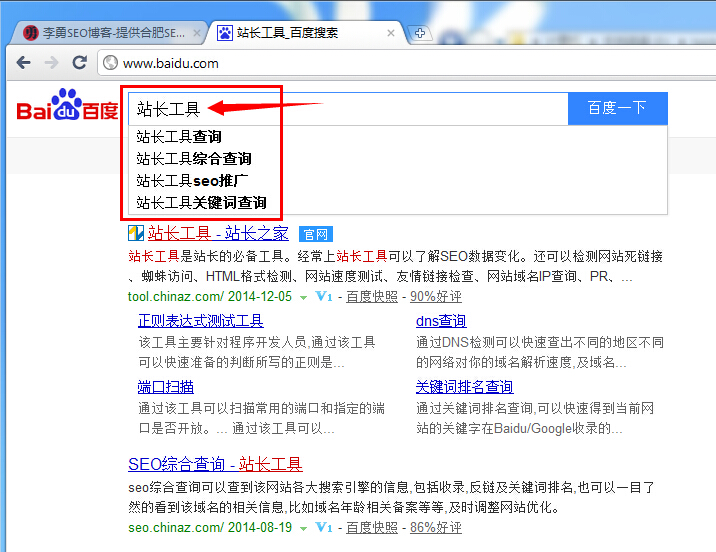
Task: Open the 正则表达式测试工具 sublink
Action: (200, 321)
